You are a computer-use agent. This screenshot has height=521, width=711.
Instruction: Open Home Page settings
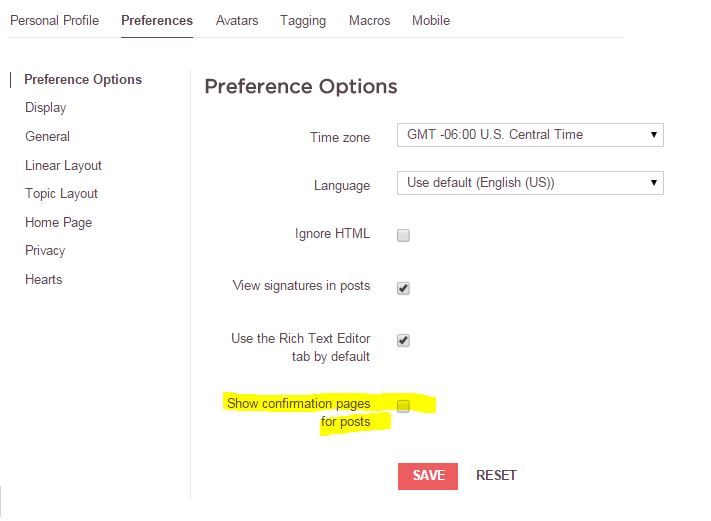tap(58, 222)
